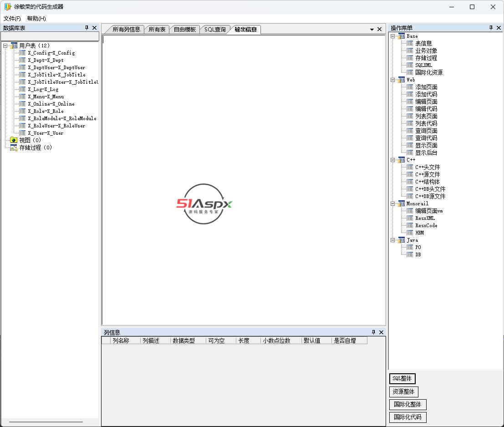Viewport: 504px width, 427px height.
Task: Click the 业务对象 item icon
Action: 410,51
